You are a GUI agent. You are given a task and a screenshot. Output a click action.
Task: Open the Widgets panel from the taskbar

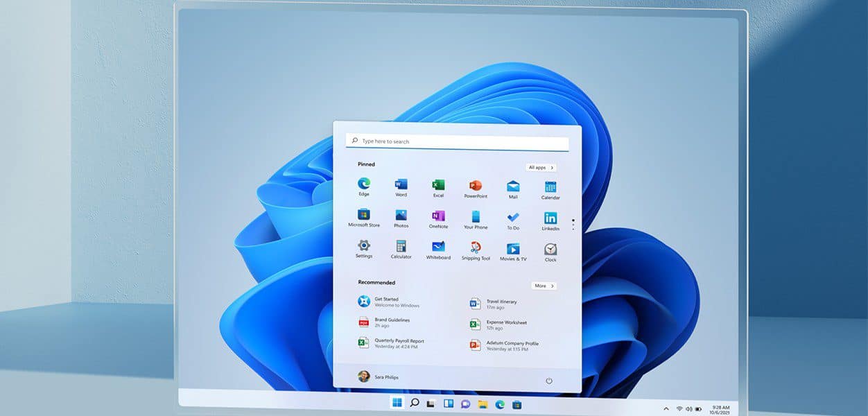coord(449,404)
